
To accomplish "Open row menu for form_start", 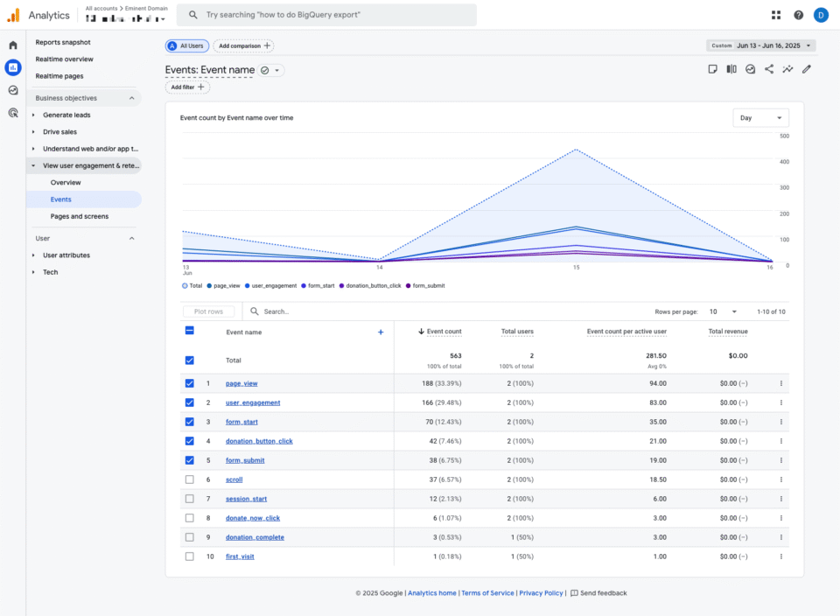I will click(781, 422).
